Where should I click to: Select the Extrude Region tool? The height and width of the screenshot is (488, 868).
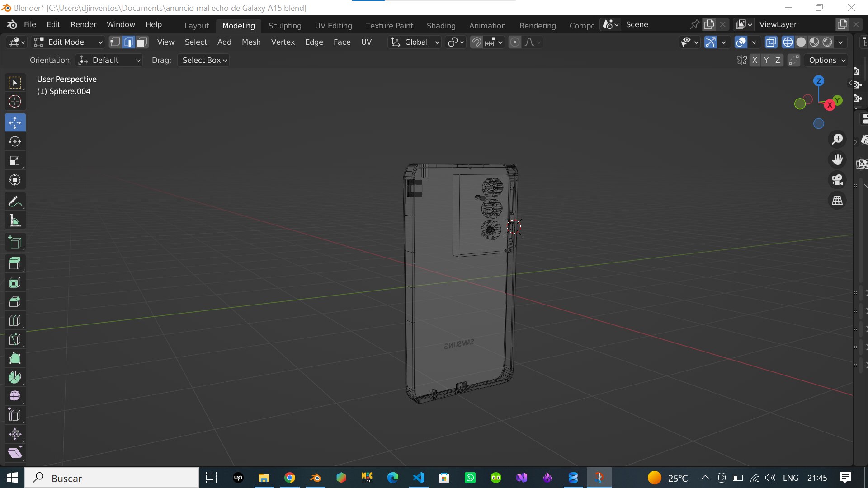(x=15, y=263)
